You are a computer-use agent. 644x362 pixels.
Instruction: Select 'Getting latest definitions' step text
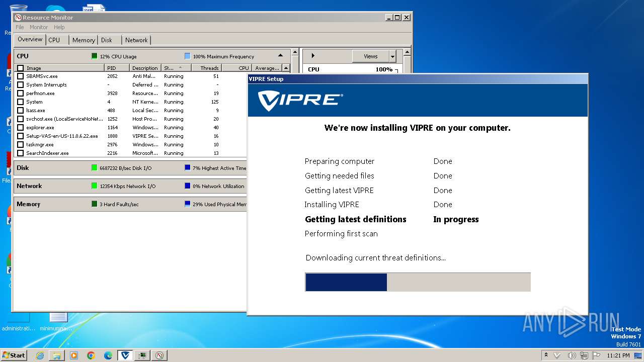[355, 219]
